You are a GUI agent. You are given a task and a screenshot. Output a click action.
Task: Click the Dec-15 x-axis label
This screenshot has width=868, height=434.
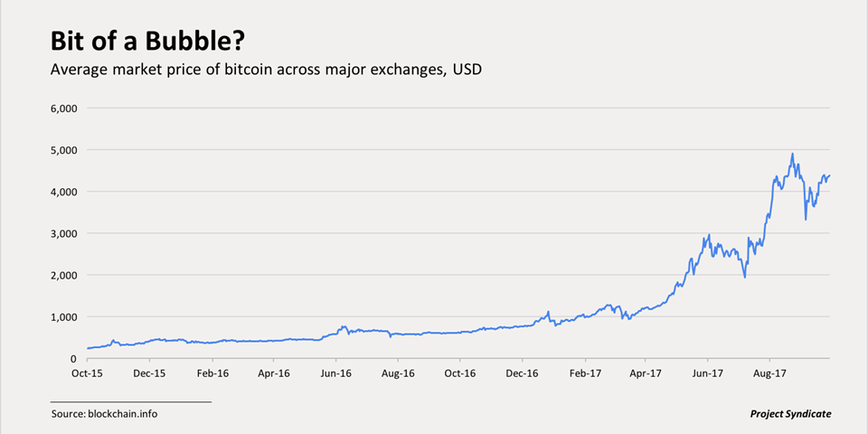(x=151, y=373)
